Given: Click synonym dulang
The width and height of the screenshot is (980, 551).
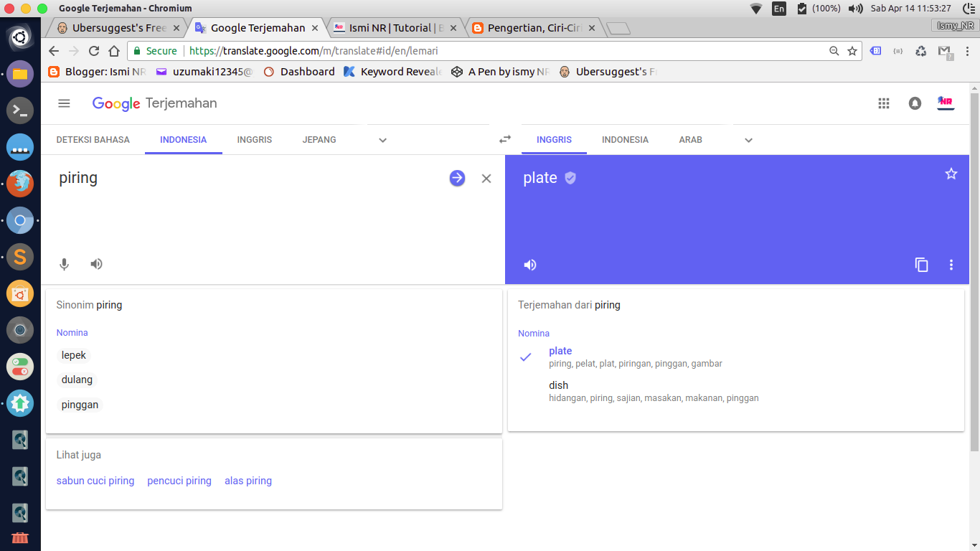Looking at the screenshot, I should pyautogui.click(x=77, y=380).
